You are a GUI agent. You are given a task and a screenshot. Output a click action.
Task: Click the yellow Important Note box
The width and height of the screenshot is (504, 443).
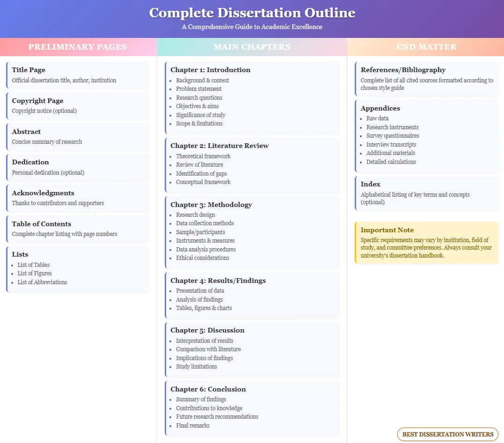coord(426,243)
